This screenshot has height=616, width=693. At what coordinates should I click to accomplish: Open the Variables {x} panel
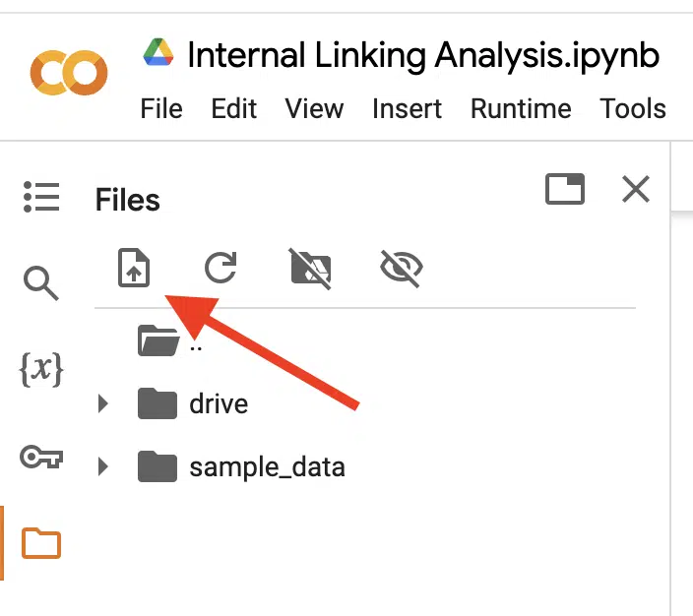(x=41, y=369)
